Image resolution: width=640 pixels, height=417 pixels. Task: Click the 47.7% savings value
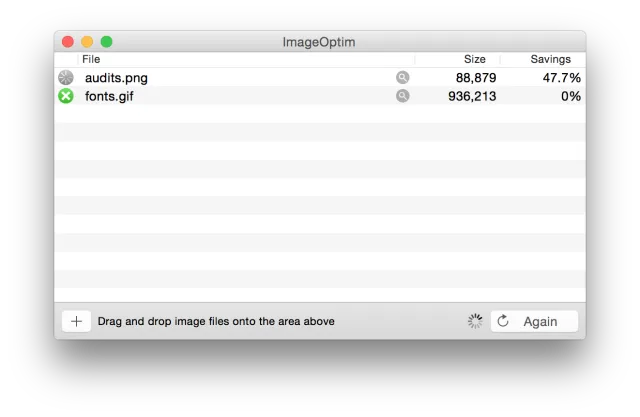[x=561, y=78]
